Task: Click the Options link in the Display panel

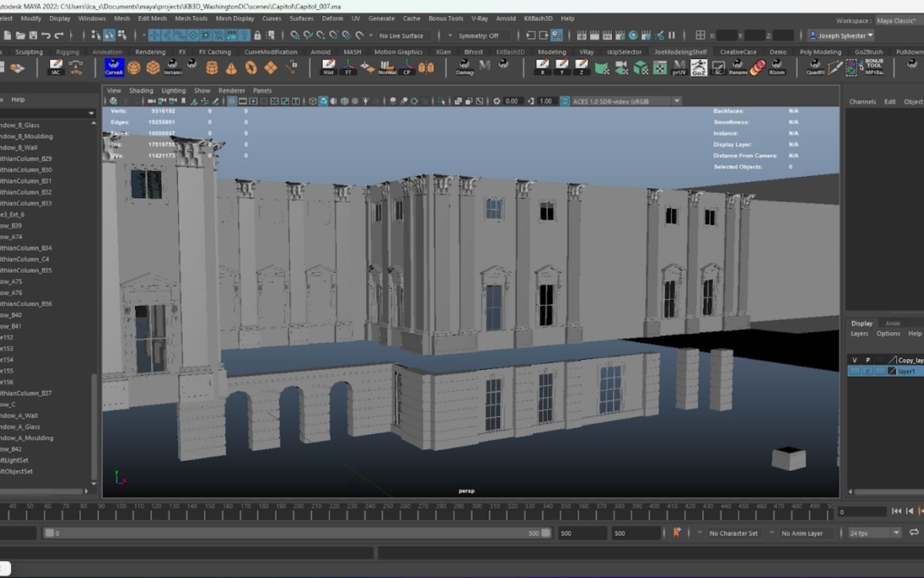Action: 888,334
